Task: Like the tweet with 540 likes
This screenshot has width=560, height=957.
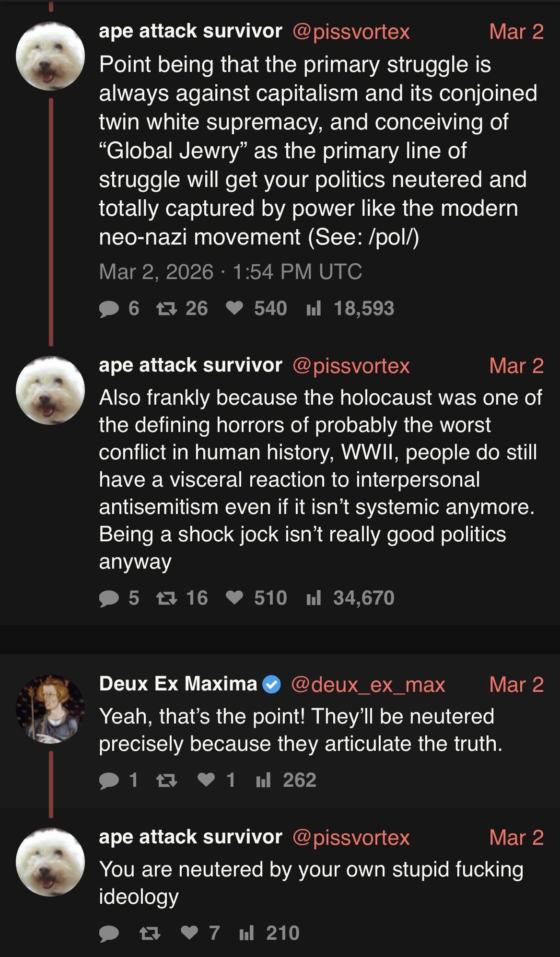Action: click(234, 309)
